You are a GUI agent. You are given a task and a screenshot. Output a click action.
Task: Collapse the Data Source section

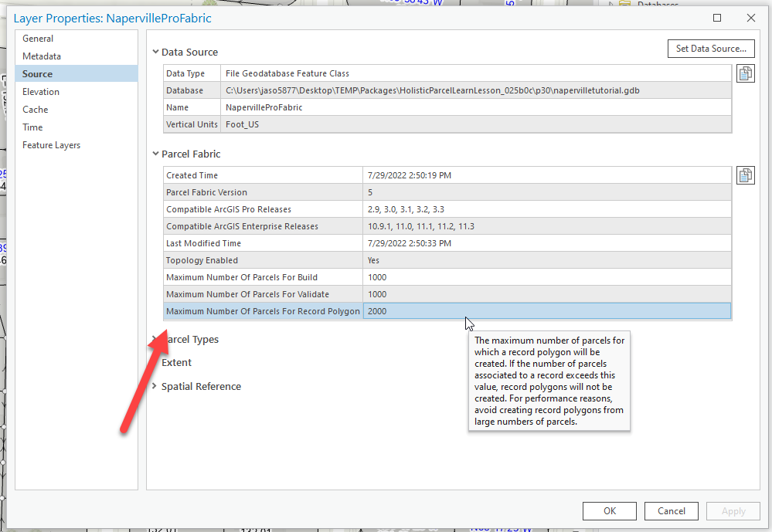pos(156,53)
